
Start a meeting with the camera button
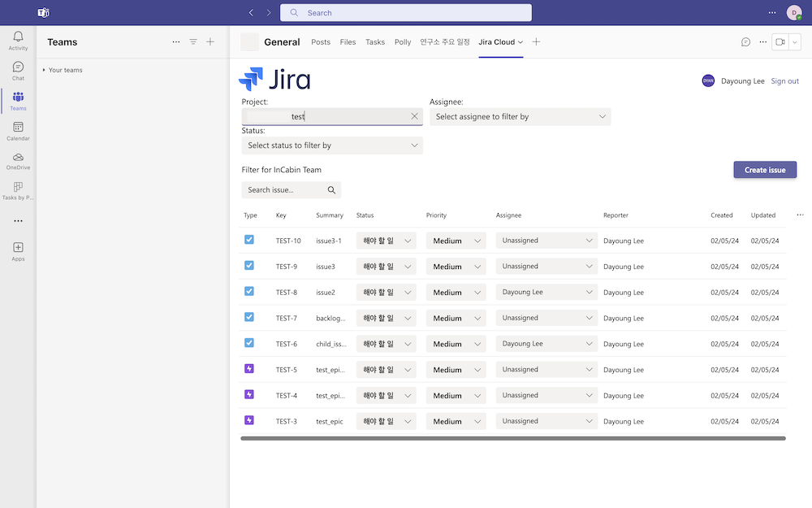click(780, 42)
